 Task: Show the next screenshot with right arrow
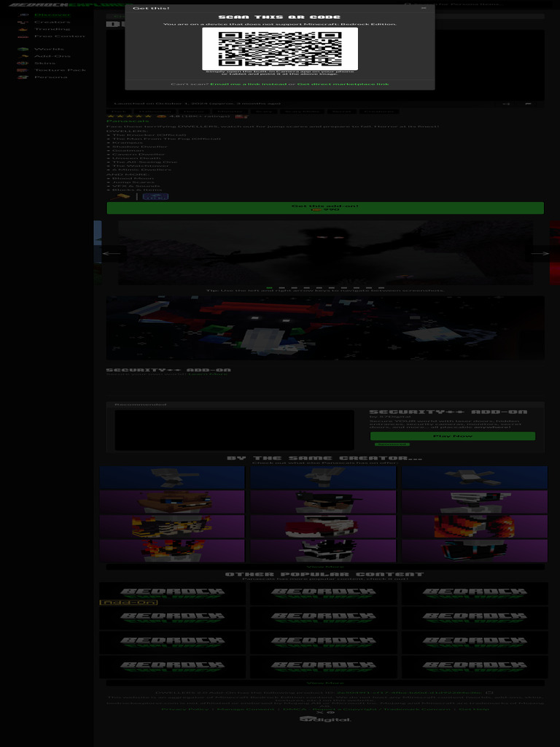pos(540,253)
